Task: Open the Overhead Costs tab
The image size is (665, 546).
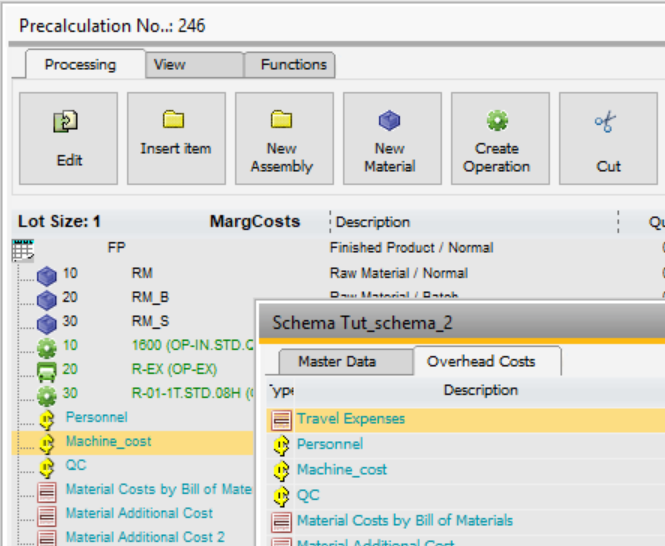Action: pos(481,361)
